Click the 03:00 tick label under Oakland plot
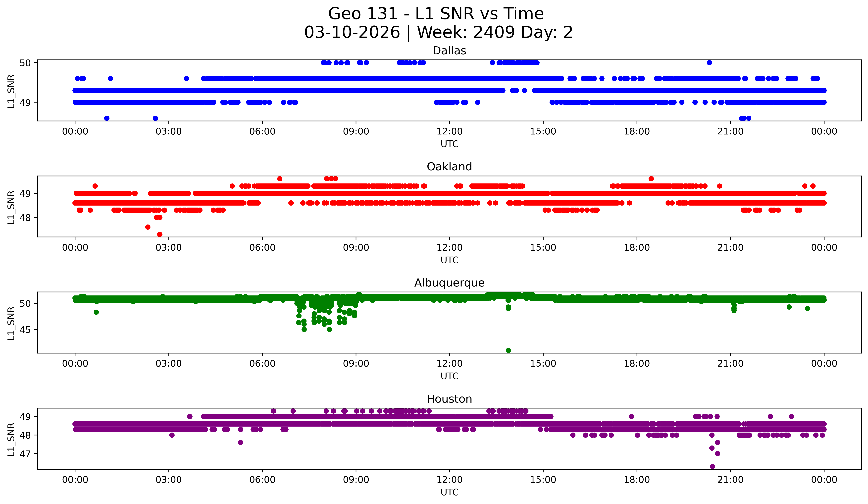868x504 pixels. (168, 248)
